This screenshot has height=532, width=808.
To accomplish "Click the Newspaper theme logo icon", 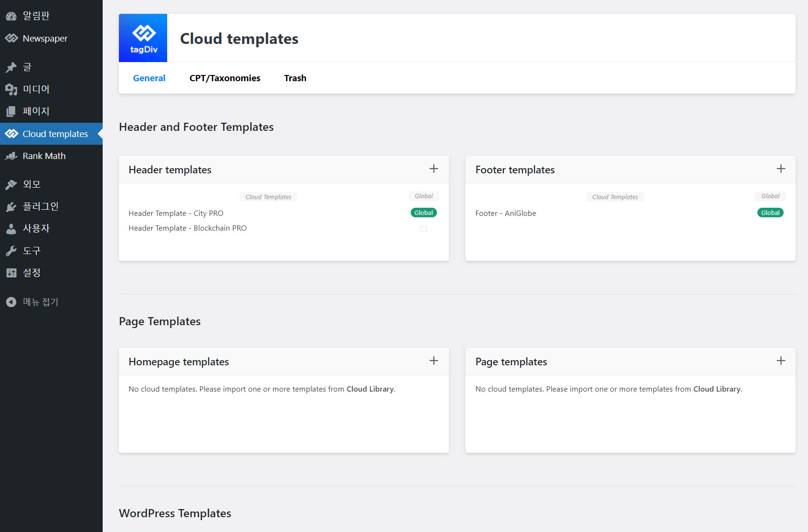I will 11,38.
